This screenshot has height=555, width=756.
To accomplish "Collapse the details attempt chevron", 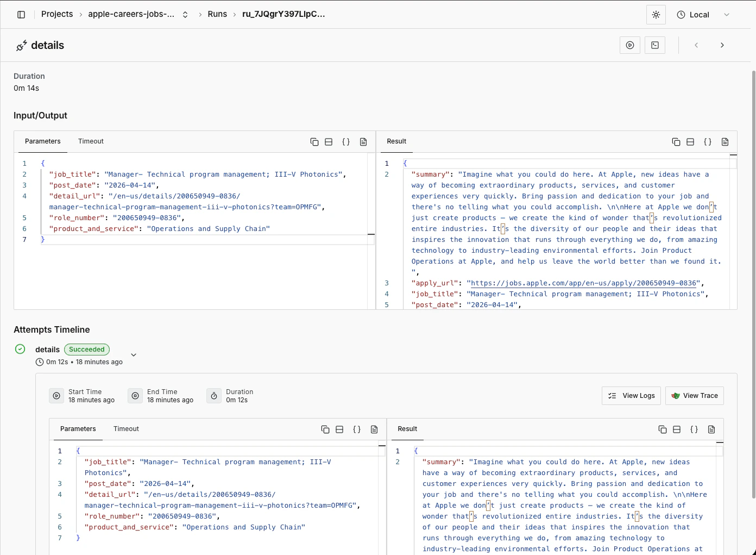I will pyautogui.click(x=134, y=355).
